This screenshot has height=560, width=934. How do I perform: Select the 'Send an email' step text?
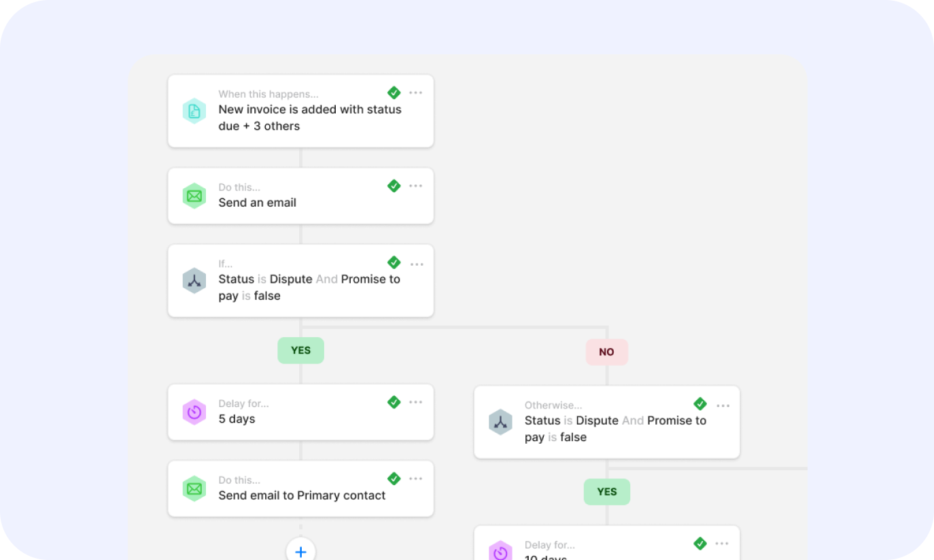pos(257,203)
